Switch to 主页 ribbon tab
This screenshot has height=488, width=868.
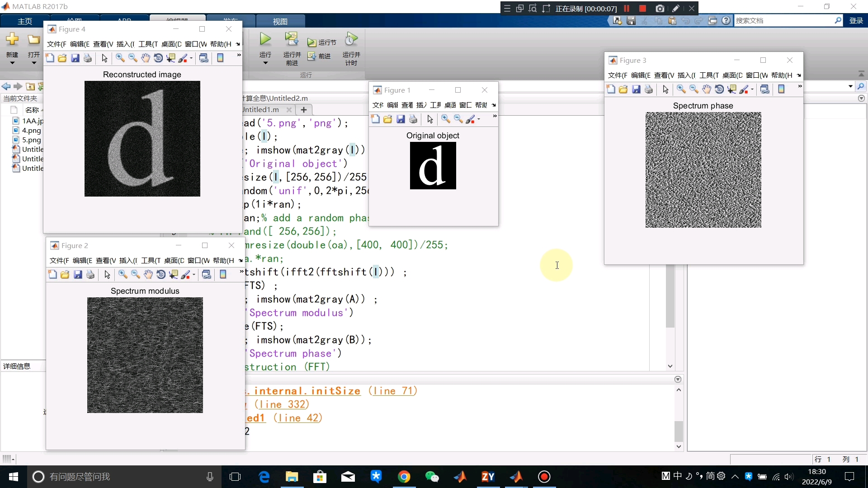[25, 21]
